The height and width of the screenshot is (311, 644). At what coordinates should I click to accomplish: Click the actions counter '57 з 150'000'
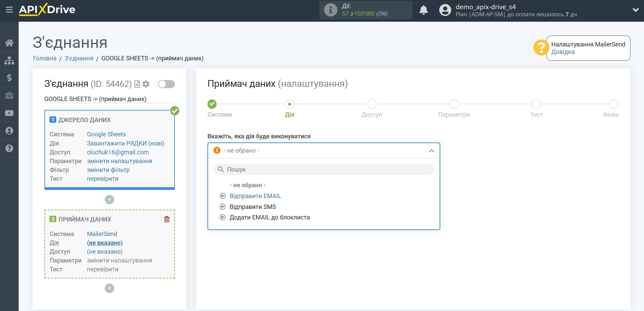point(358,14)
